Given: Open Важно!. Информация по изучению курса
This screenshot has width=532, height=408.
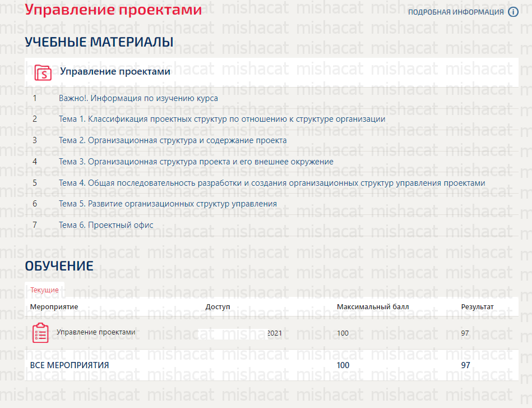Looking at the screenshot, I should pyautogui.click(x=138, y=98).
